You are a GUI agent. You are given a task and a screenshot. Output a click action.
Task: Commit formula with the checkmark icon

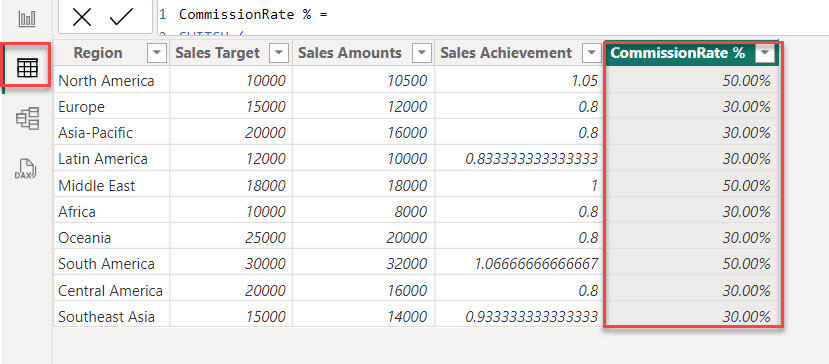click(121, 17)
